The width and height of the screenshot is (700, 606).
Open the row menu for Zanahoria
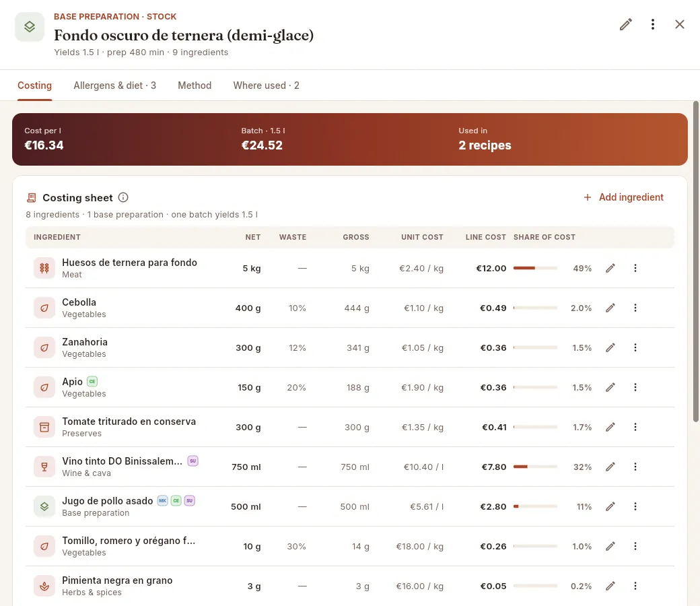(635, 347)
